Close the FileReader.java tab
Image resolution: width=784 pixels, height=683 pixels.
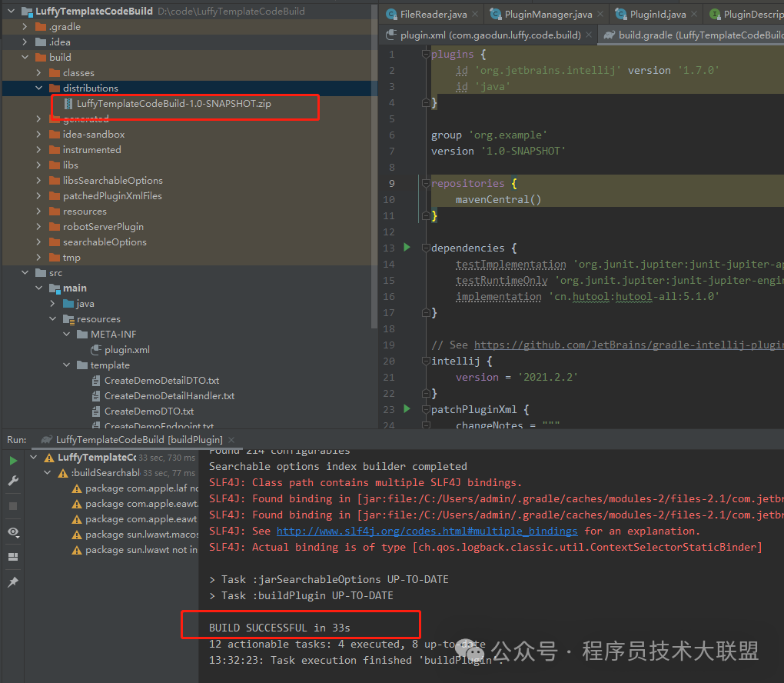[x=475, y=15]
